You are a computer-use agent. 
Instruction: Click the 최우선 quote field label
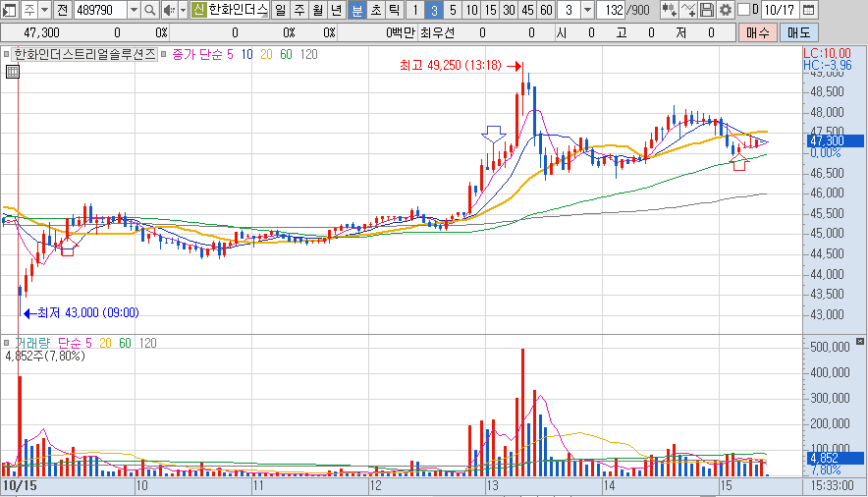click(x=437, y=32)
